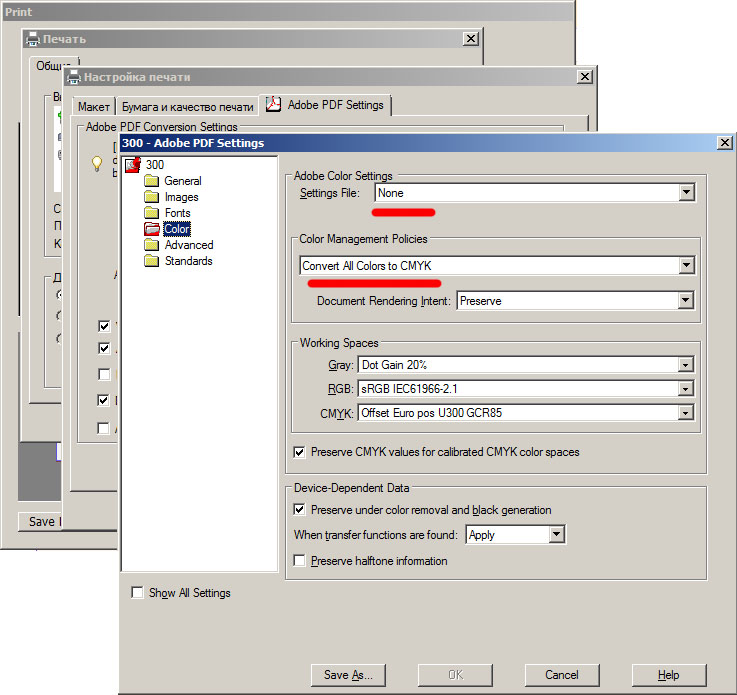This screenshot has width=737, height=695.
Task: Click the Save As... button
Action: click(348, 675)
